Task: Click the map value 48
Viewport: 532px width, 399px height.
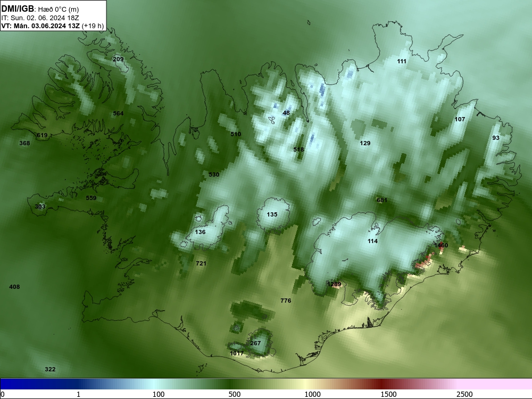Action: (286, 113)
